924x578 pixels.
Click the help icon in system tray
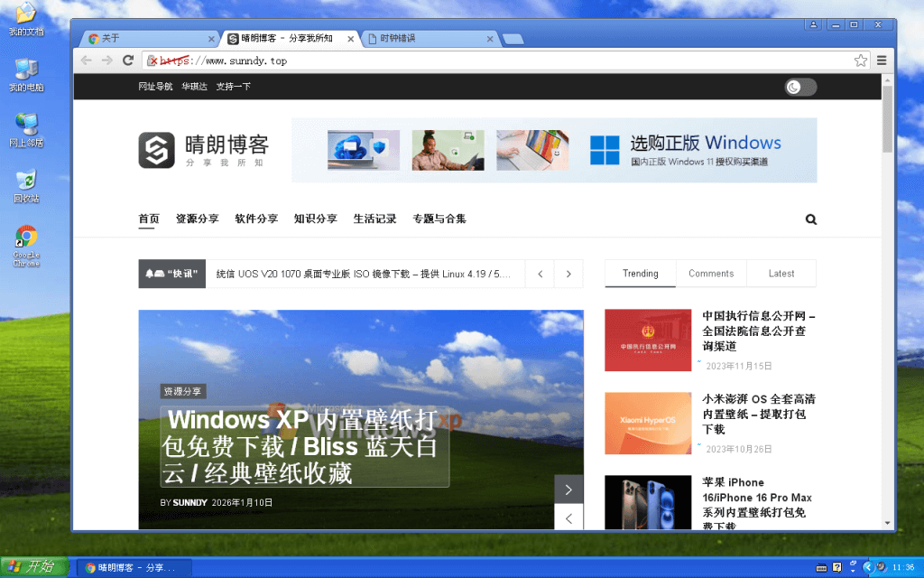pyautogui.click(x=836, y=568)
